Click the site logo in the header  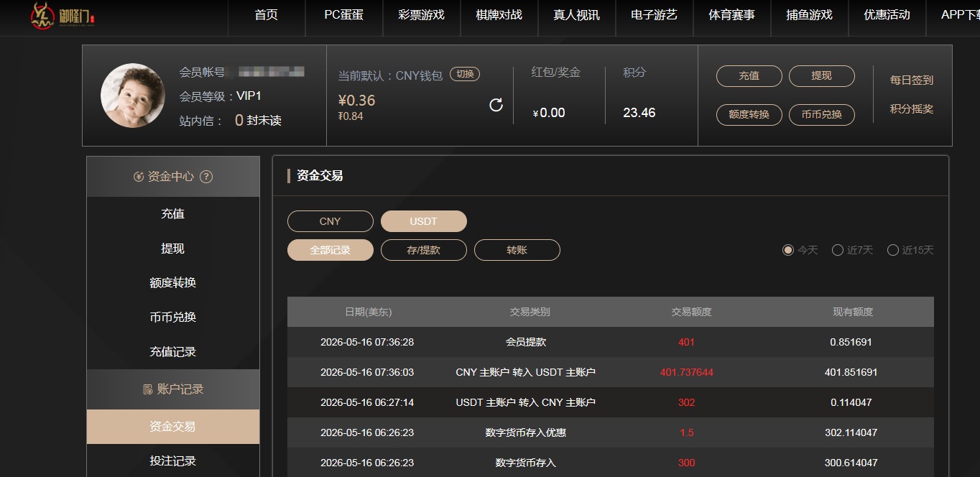pyautogui.click(x=63, y=16)
